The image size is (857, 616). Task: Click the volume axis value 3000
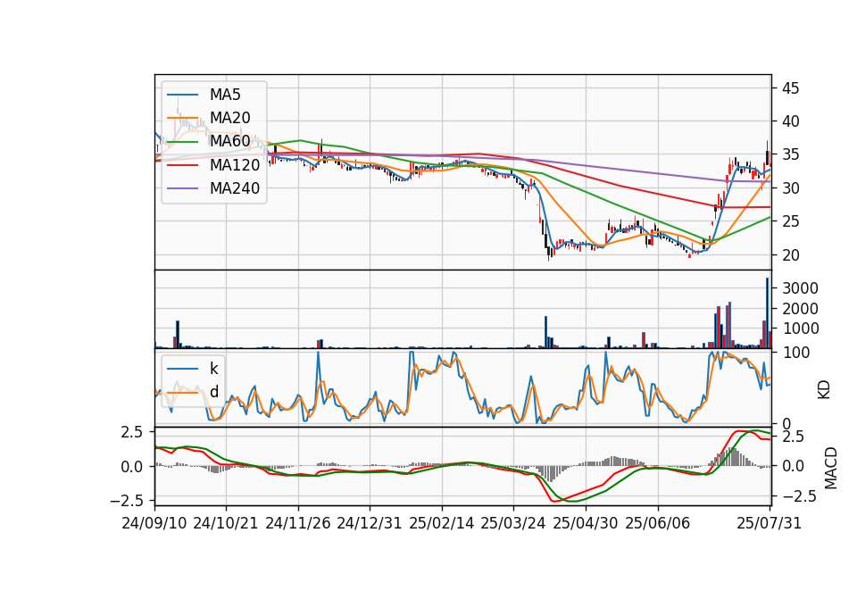point(800,288)
